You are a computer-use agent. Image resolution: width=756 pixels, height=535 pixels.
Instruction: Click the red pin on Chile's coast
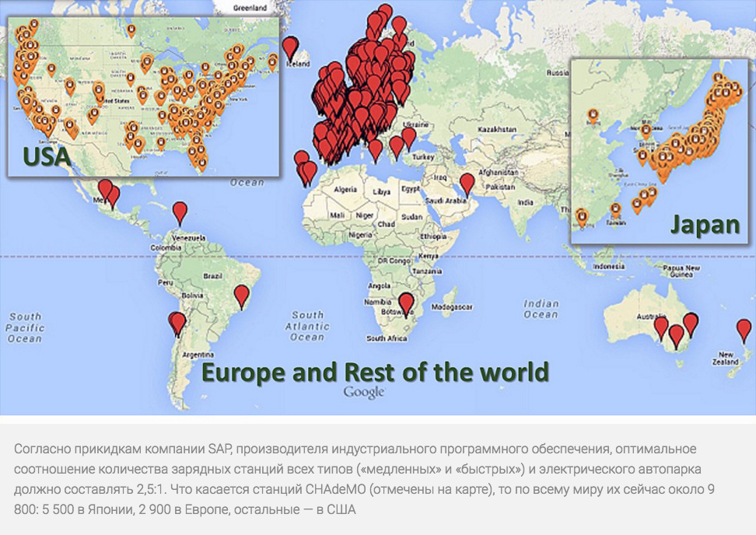[178, 323]
